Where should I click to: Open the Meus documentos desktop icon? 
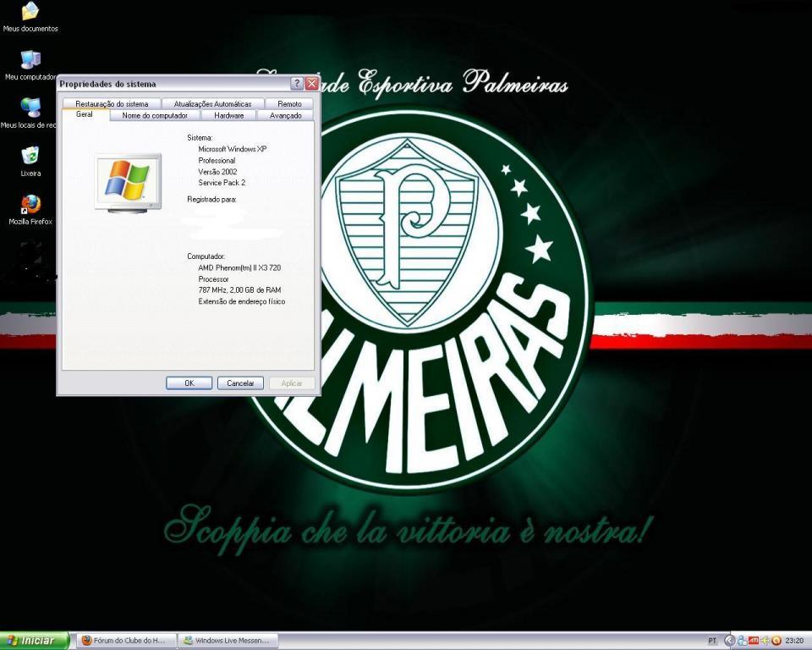[30, 17]
